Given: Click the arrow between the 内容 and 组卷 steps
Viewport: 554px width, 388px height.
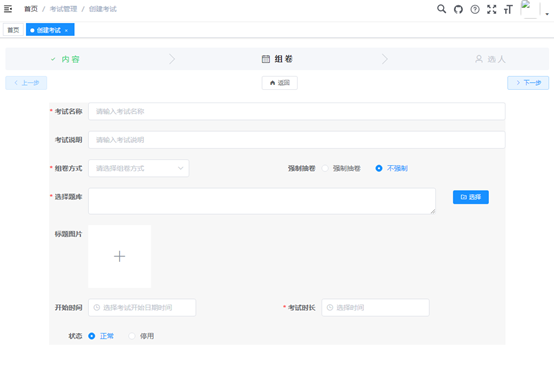Looking at the screenshot, I should pyautogui.click(x=172, y=59).
